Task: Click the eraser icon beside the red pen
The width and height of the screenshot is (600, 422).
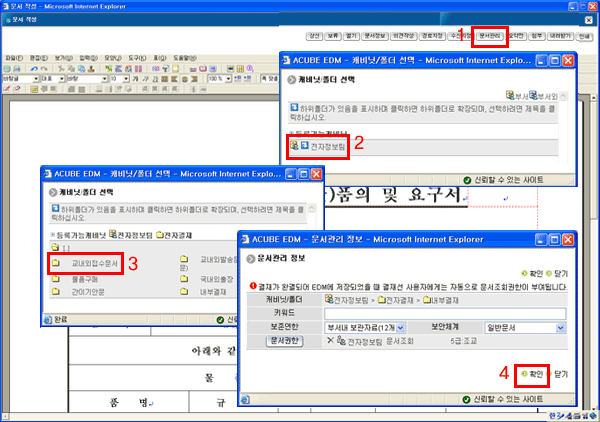Action: click(16, 89)
